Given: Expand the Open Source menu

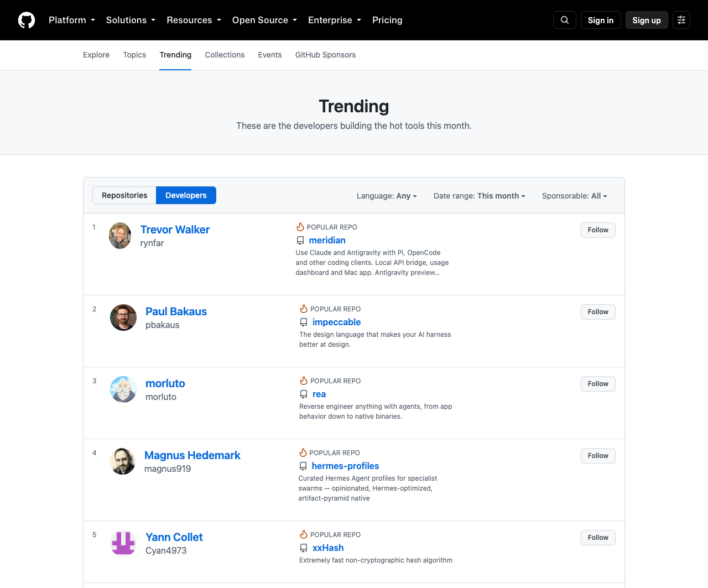Looking at the screenshot, I should [264, 20].
